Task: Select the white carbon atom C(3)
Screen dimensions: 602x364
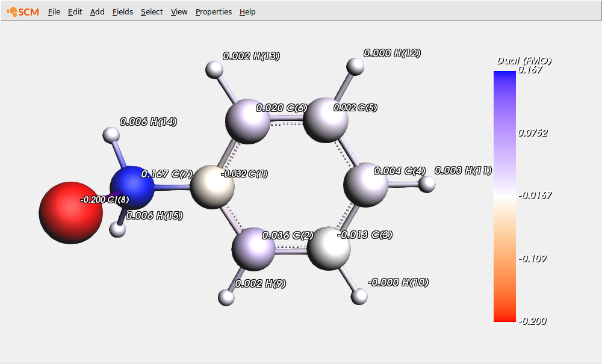Action: (x=329, y=247)
